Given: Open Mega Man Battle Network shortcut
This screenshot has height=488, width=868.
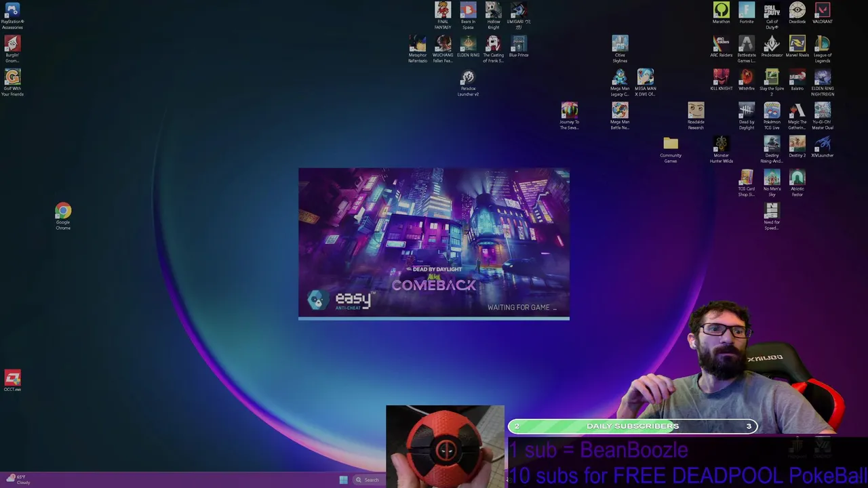Looking at the screenshot, I should point(620,116).
